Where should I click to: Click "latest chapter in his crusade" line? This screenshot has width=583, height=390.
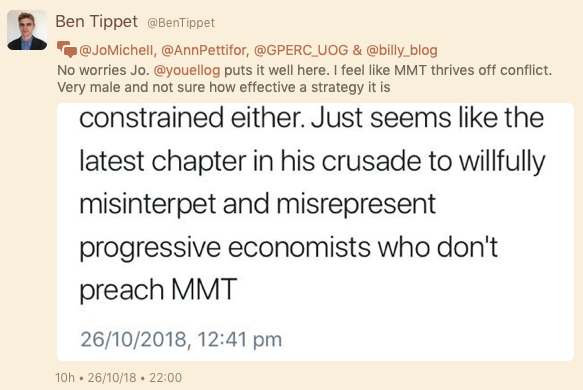coord(312,161)
